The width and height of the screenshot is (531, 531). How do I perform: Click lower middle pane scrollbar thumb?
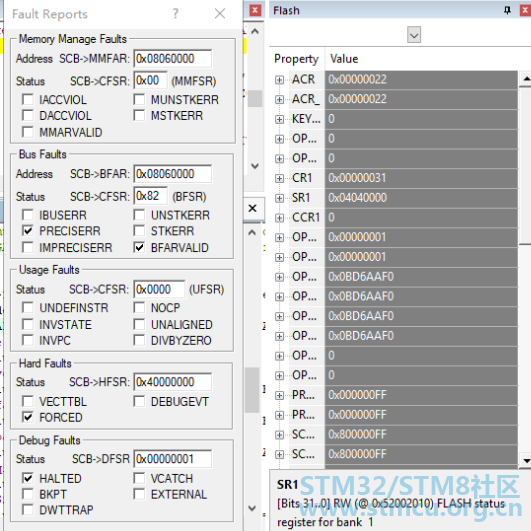click(x=252, y=389)
